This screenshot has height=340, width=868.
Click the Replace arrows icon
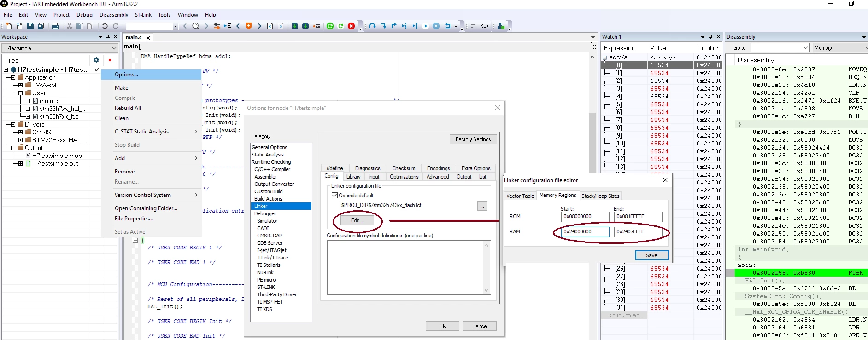217,26
